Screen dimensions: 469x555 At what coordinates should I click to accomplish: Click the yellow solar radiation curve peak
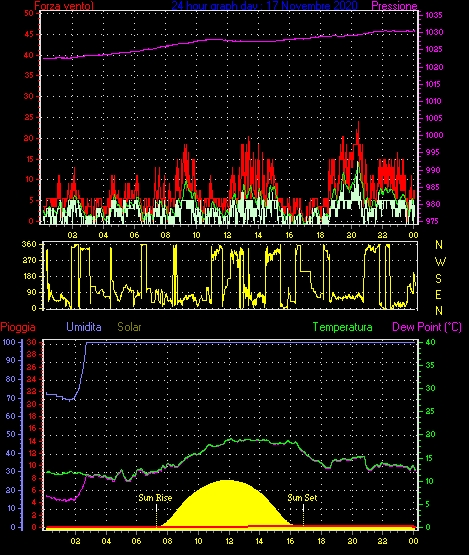click(228, 481)
